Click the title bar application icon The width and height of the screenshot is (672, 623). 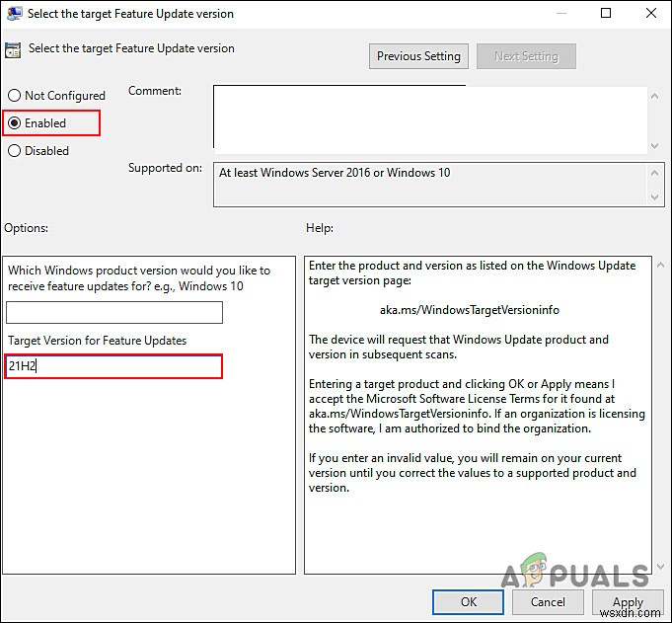tap(14, 13)
